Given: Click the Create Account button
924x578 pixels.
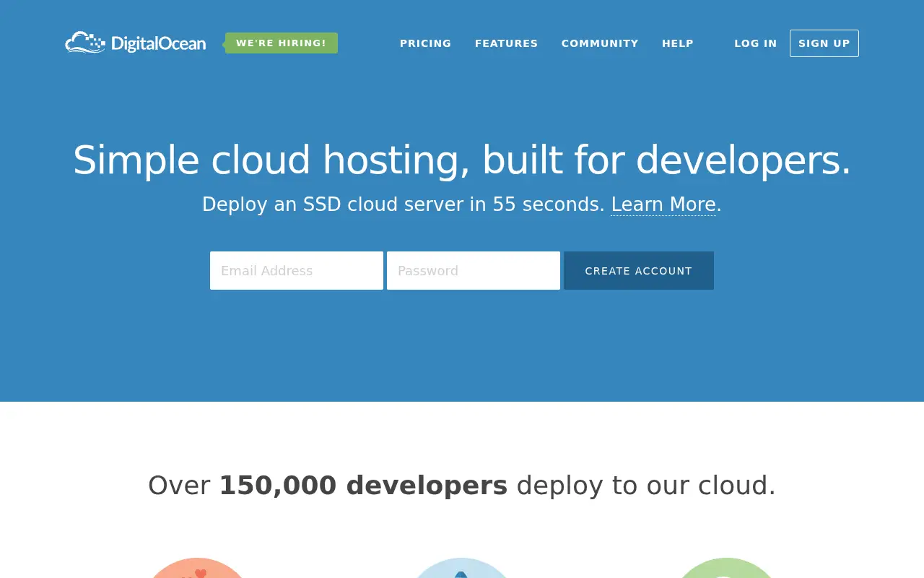Looking at the screenshot, I should pyautogui.click(x=639, y=270).
